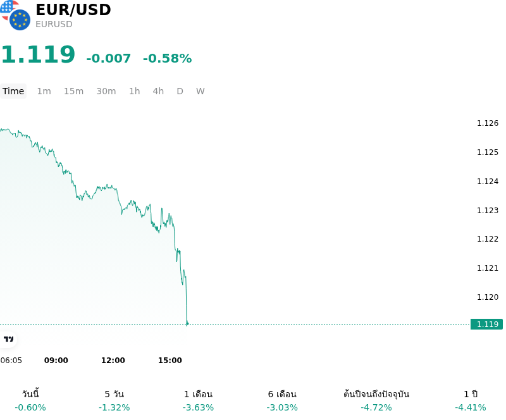This screenshot has height=420, width=506.
Task: Switch chart to weekly W interval
Action: (x=200, y=91)
